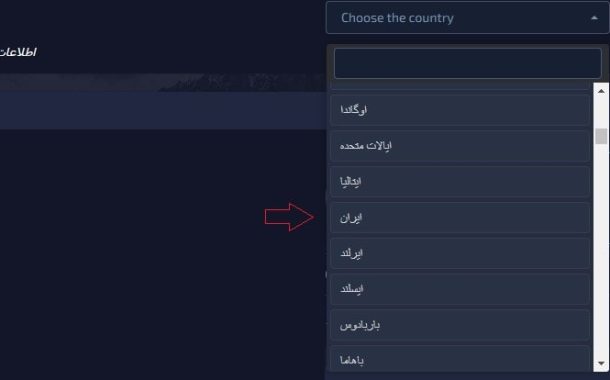Choose United States (ایالات متحده) in the list
Viewport: 610px width, 380px height.
pos(460,146)
